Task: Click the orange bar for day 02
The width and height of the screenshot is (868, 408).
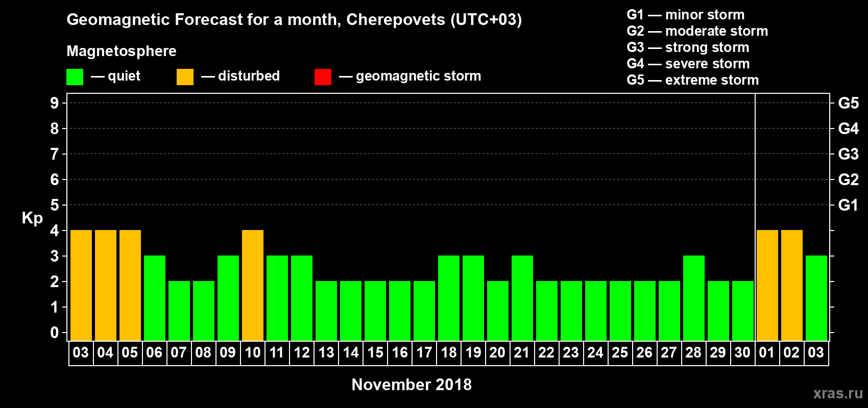Action: (x=792, y=286)
